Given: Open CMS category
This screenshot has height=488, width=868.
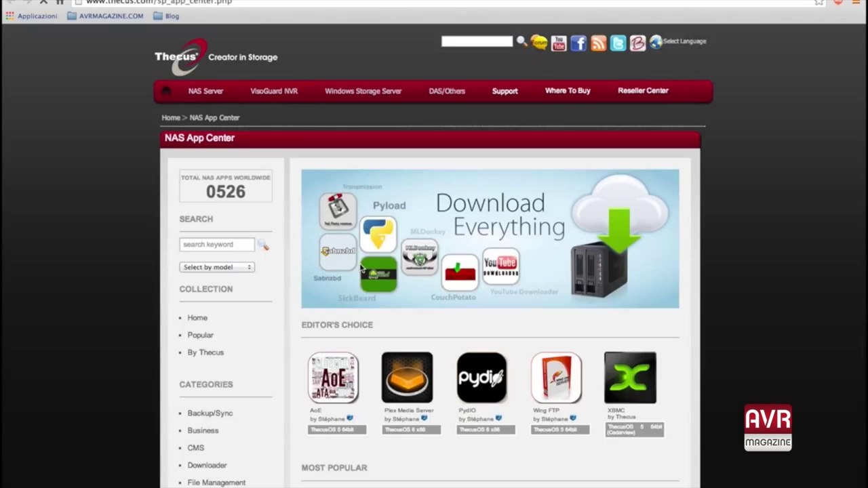Looking at the screenshot, I should click(x=195, y=448).
